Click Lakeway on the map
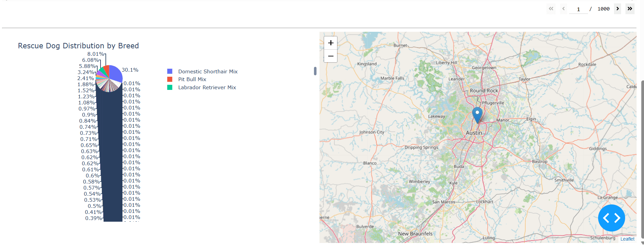 pyautogui.click(x=437, y=116)
